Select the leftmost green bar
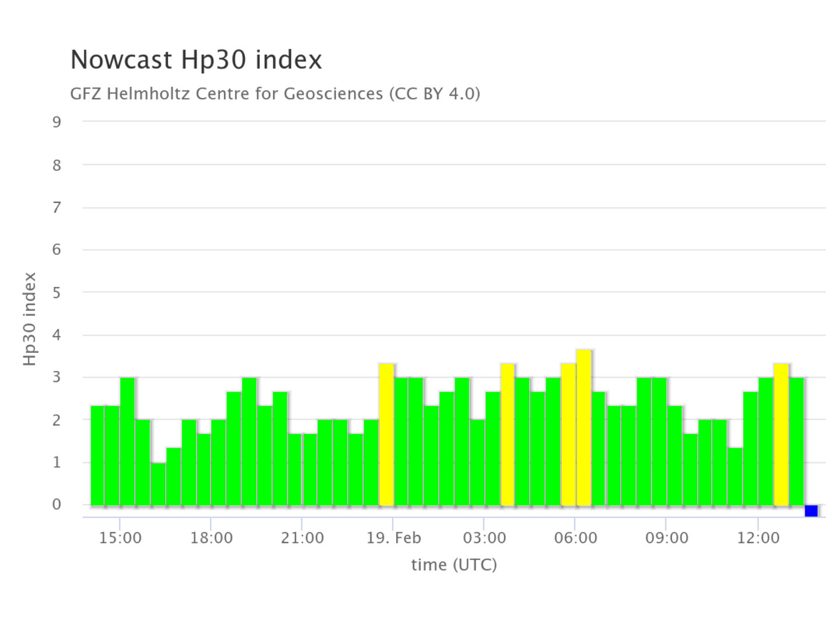This screenshot has height=630, width=840. pos(97,455)
